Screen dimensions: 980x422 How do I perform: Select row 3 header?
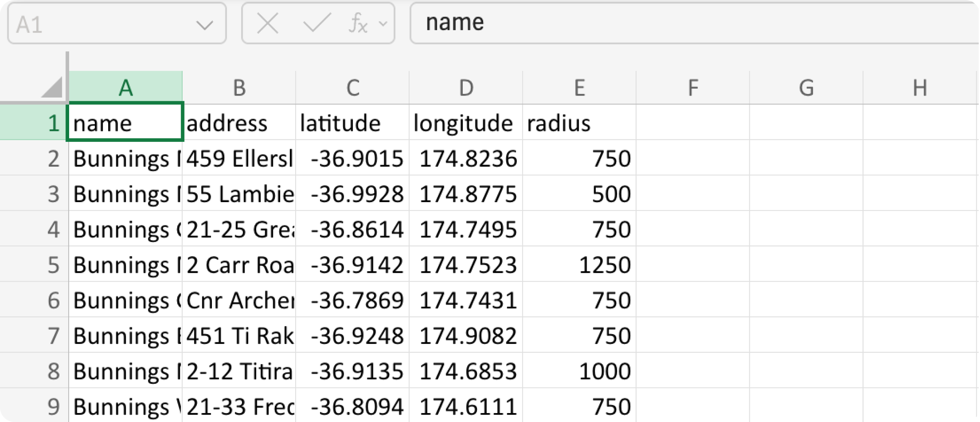click(34, 193)
